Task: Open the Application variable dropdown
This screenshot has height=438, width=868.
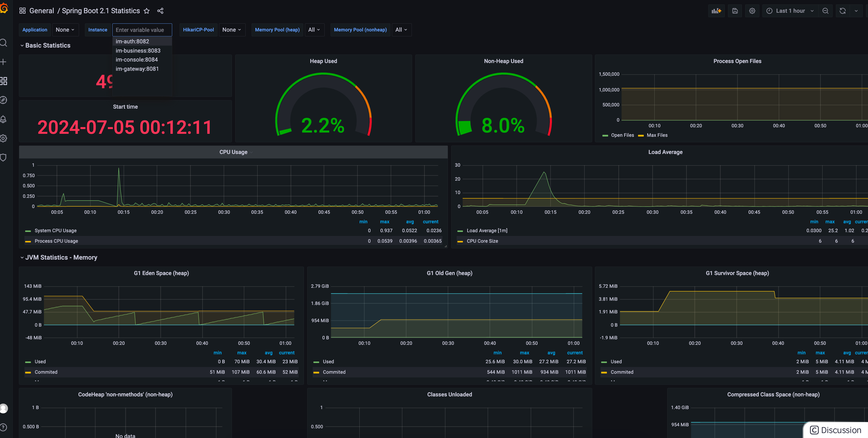Action: (x=65, y=30)
